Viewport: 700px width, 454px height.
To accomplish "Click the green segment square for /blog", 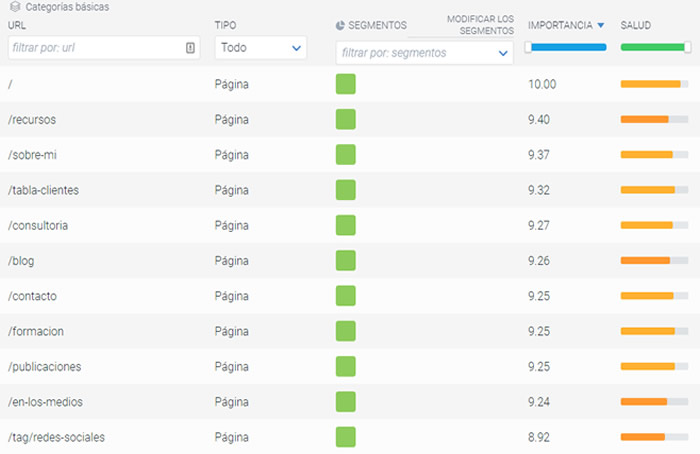I will (x=346, y=260).
